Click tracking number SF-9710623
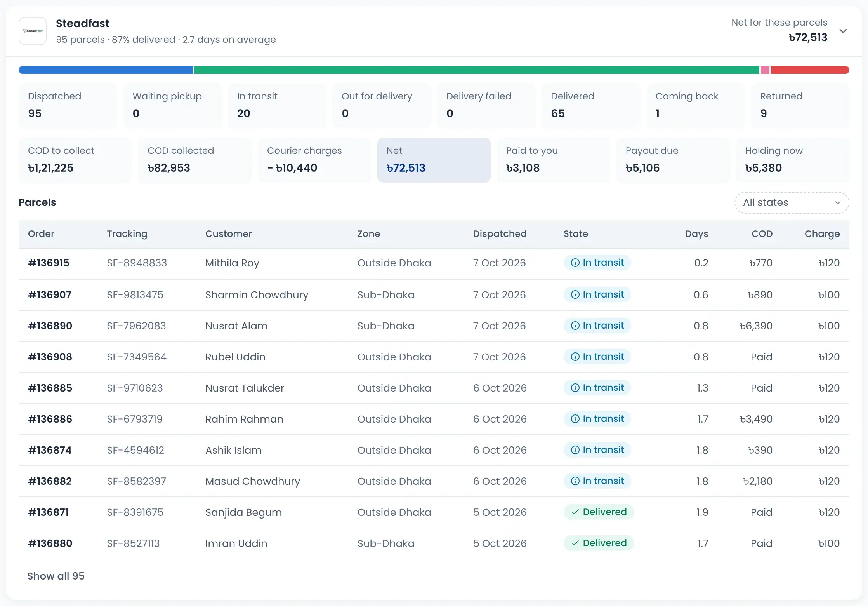 (x=135, y=388)
